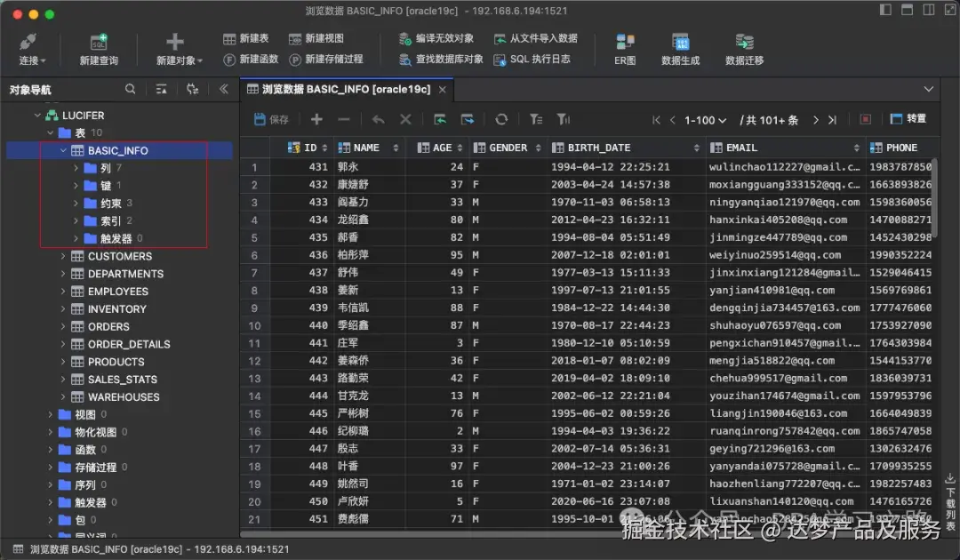The image size is (960, 560).
Task: Collapse the 对象导航 panel with double chevron
Action: pyautogui.click(x=223, y=90)
